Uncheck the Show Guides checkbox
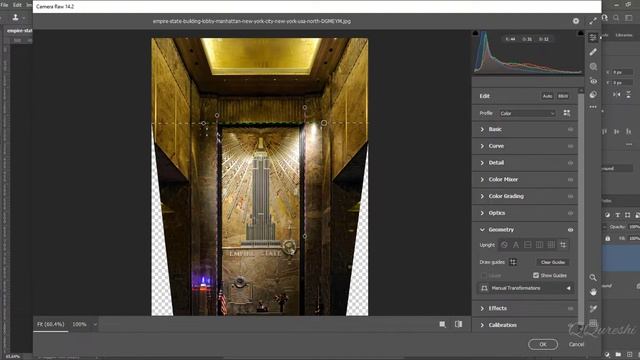640x360 pixels. point(536,276)
